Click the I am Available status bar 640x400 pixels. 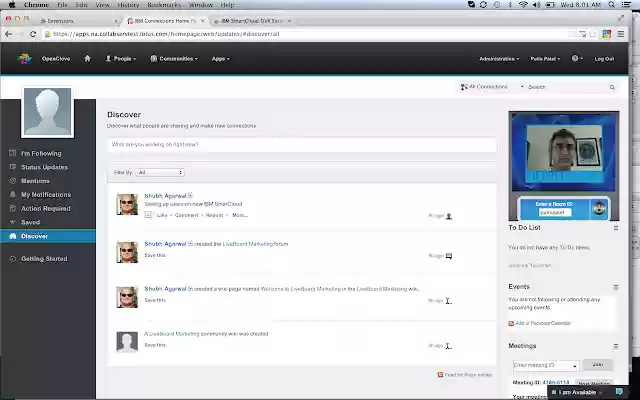tap(577, 392)
